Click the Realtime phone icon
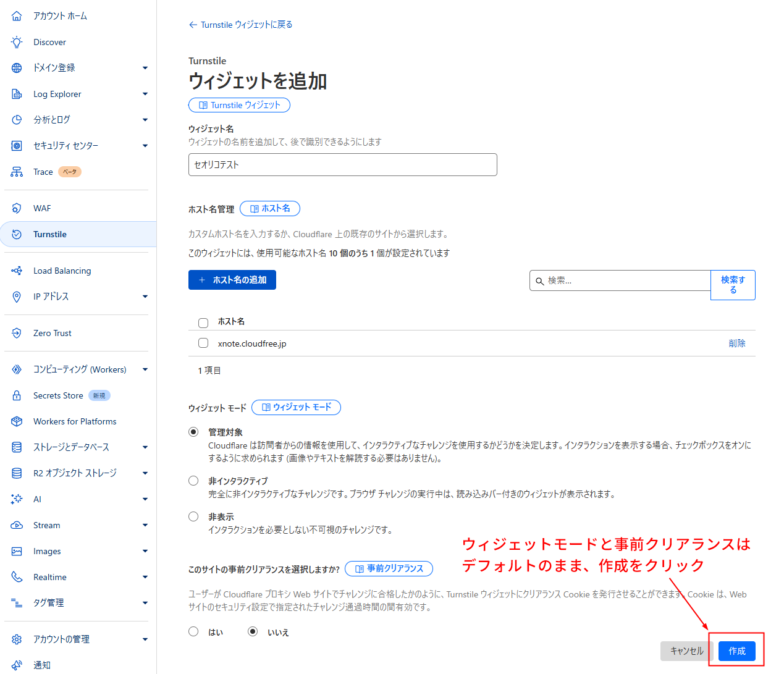The image size is (784, 674). point(17,577)
